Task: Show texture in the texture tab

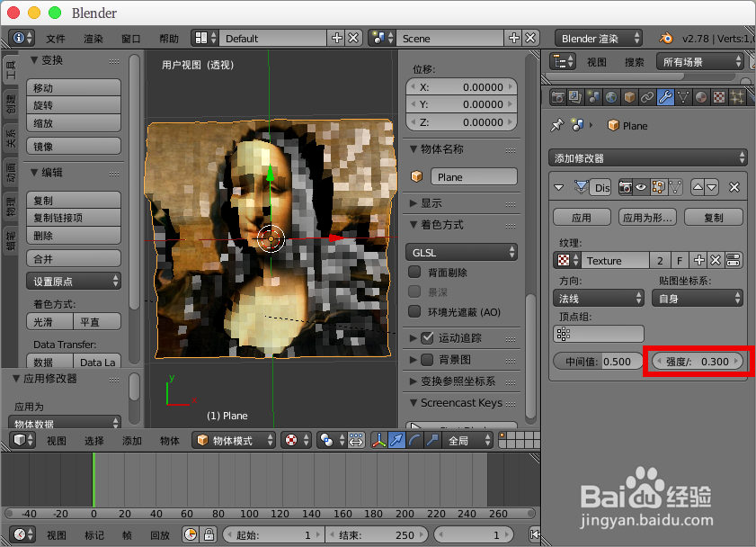Action: tap(734, 261)
